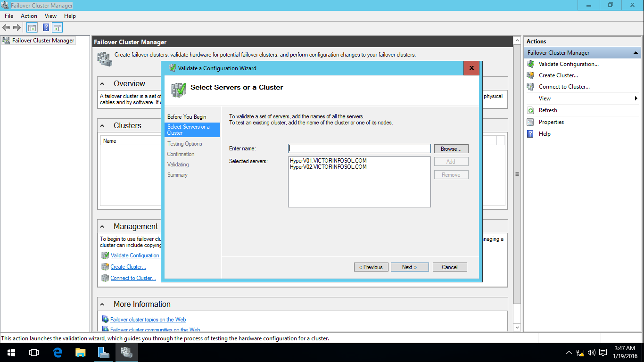This screenshot has width=644, height=362.
Task: Collapse Failover Cluster Manager actions header
Action: point(636,53)
